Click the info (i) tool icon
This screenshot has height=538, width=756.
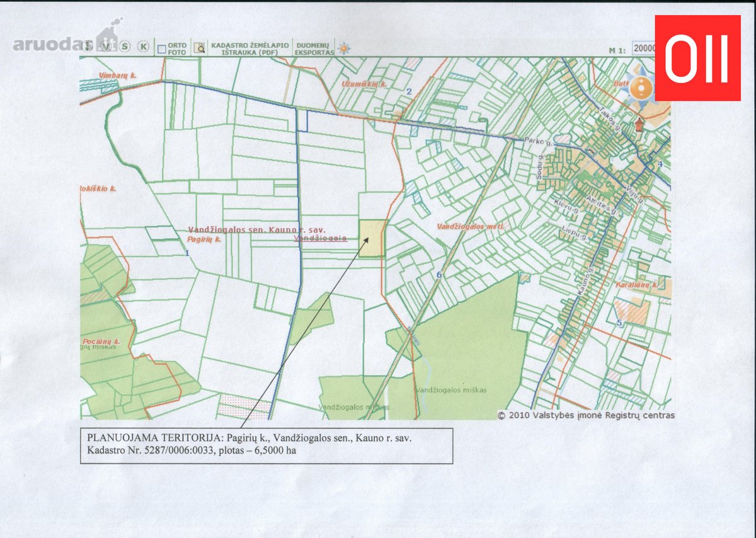87,47
